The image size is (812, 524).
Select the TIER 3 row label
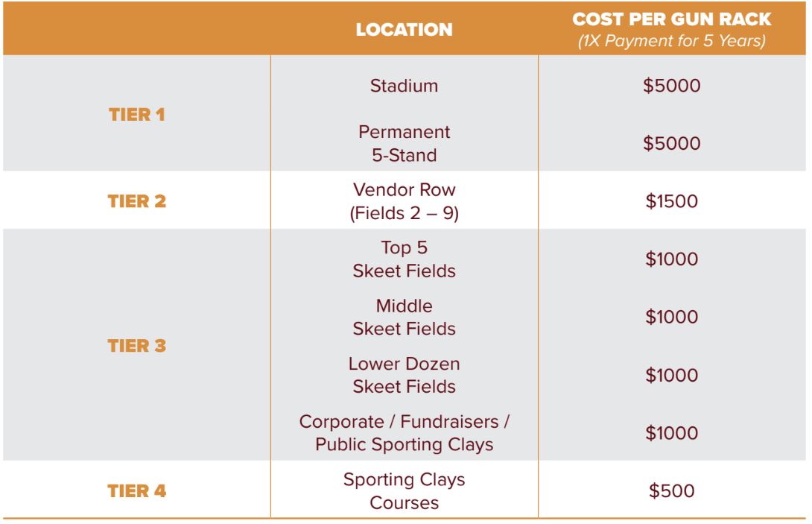click(x=136, y=346)
